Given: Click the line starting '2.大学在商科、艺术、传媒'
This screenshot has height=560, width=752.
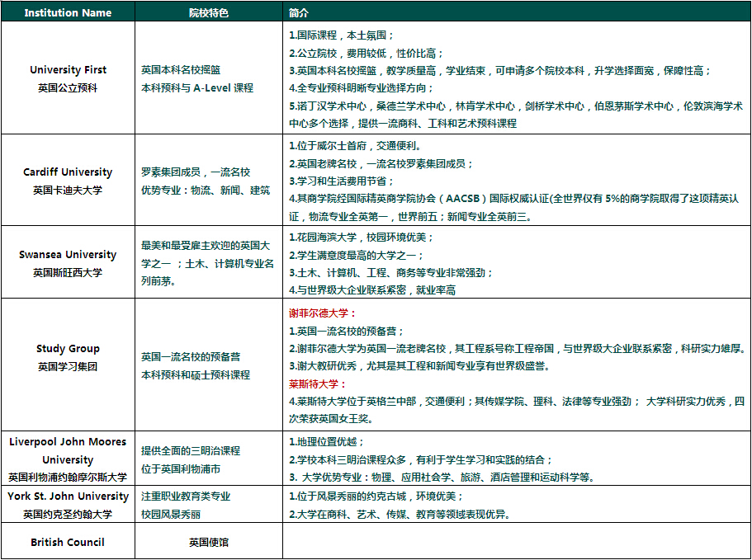Looking at the screenshot, I should tap(400, 515).
